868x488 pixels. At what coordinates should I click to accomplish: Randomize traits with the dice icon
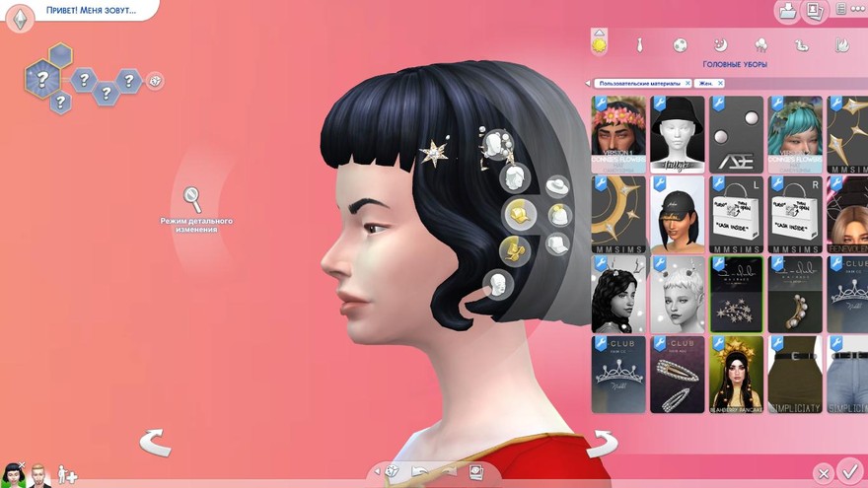155,81
